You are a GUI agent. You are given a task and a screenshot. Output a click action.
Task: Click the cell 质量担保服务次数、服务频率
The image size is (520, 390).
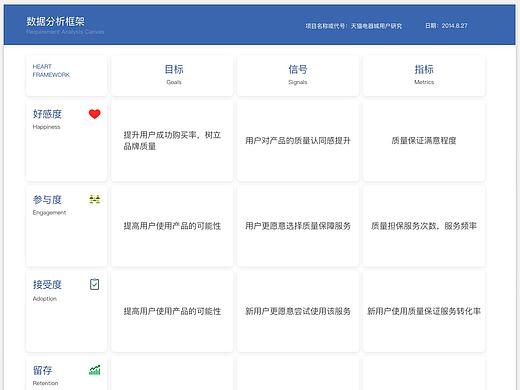coord(424,226)
